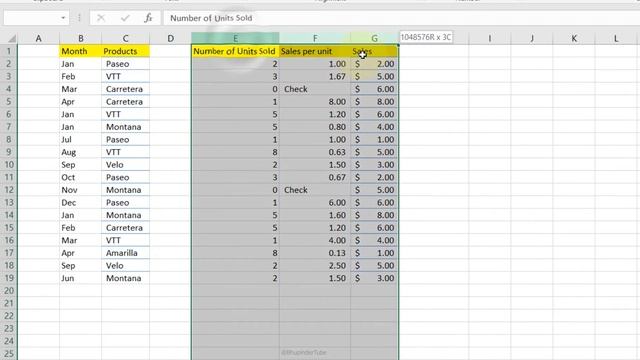
Task: Click the Jul month cell
Action: [x=80, y=140]
